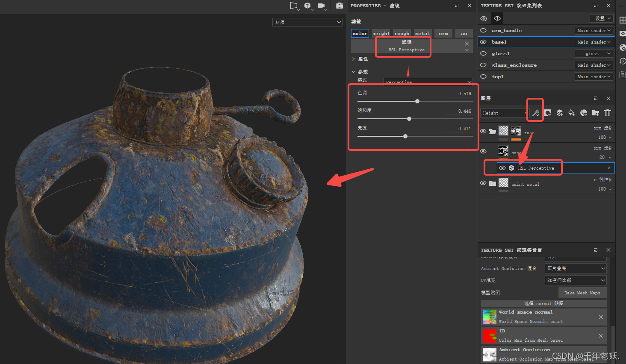Remove the filter in Properties panel

(x=467, y=44)
